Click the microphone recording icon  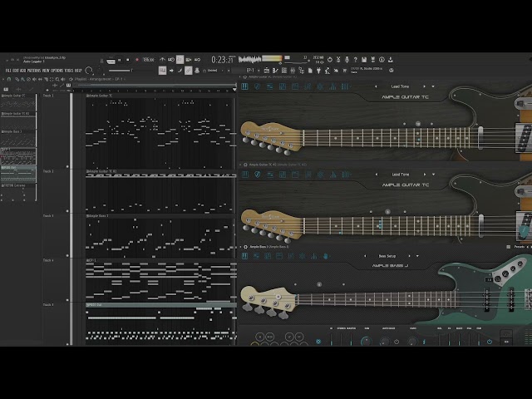[347, 60]
